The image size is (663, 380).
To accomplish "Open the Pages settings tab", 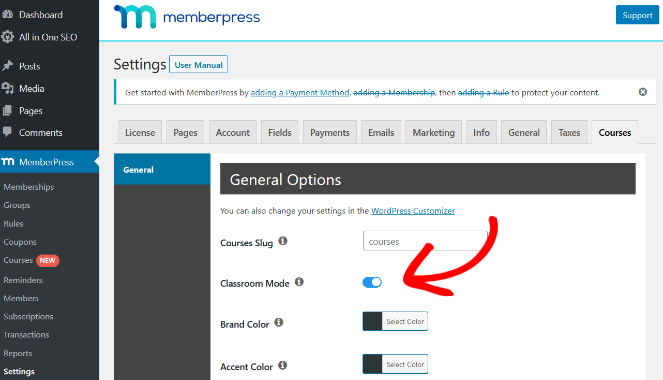I will (x=185, y=132).
